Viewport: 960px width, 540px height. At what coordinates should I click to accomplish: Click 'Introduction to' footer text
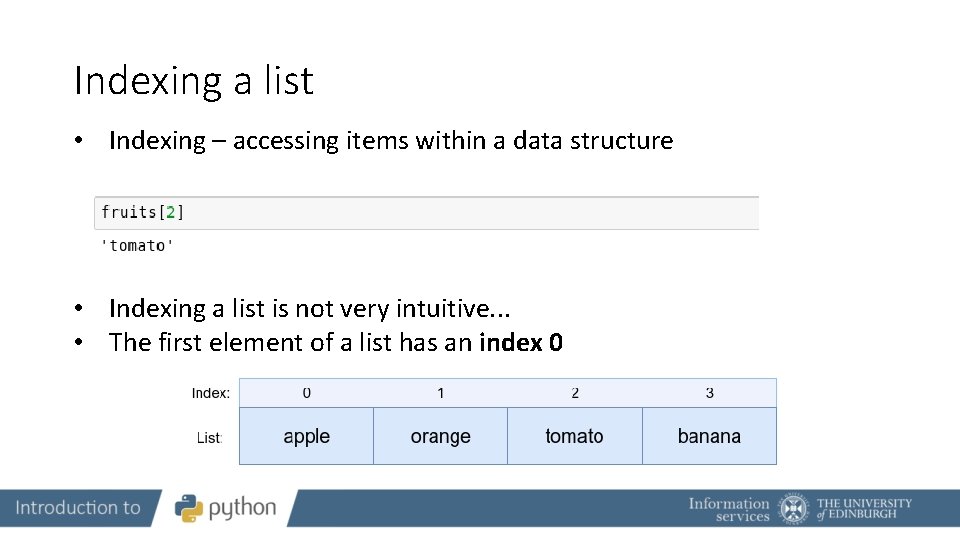coord(78,508)
